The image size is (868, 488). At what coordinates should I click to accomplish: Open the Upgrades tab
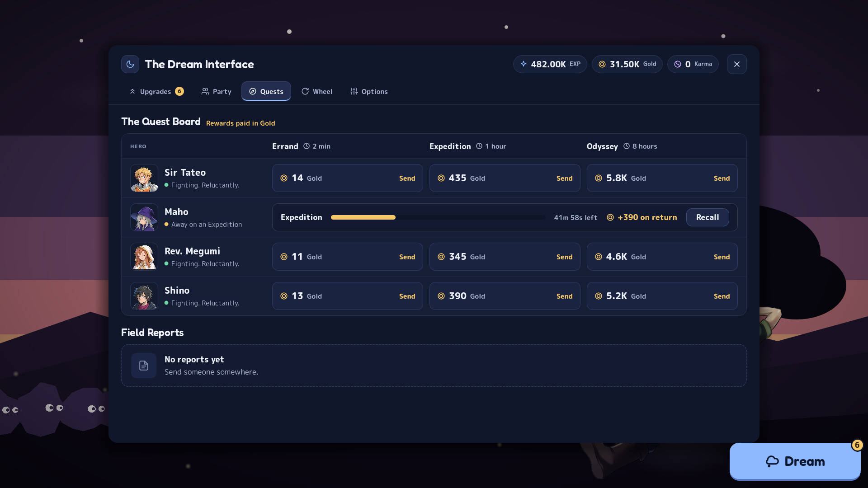tap(156, 91)
